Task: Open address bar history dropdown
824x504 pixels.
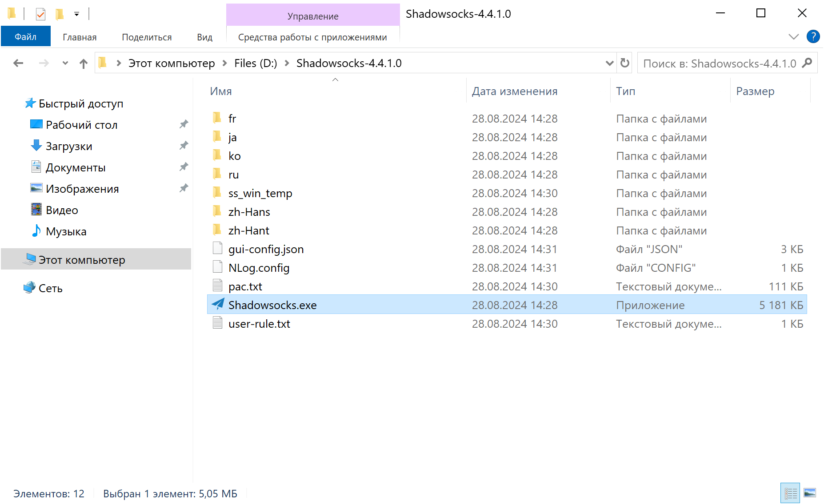Action: (x=609, y=63)
